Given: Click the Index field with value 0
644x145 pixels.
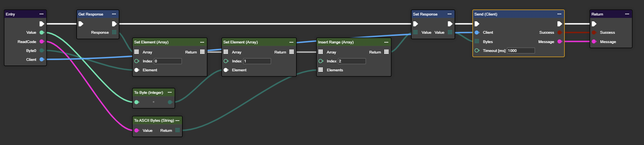Looking at the screenshot, I should point(168,61).
